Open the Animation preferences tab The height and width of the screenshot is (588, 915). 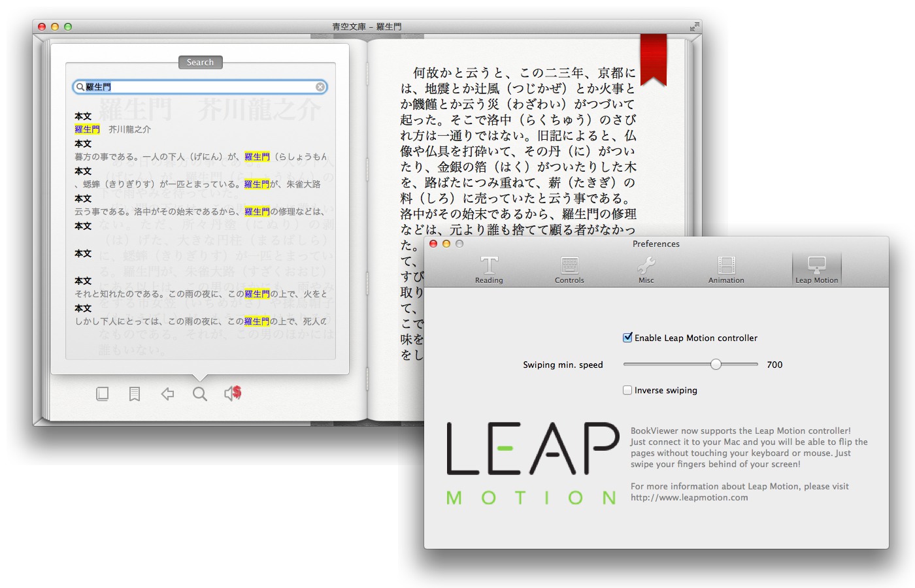[x=726, y=269]
